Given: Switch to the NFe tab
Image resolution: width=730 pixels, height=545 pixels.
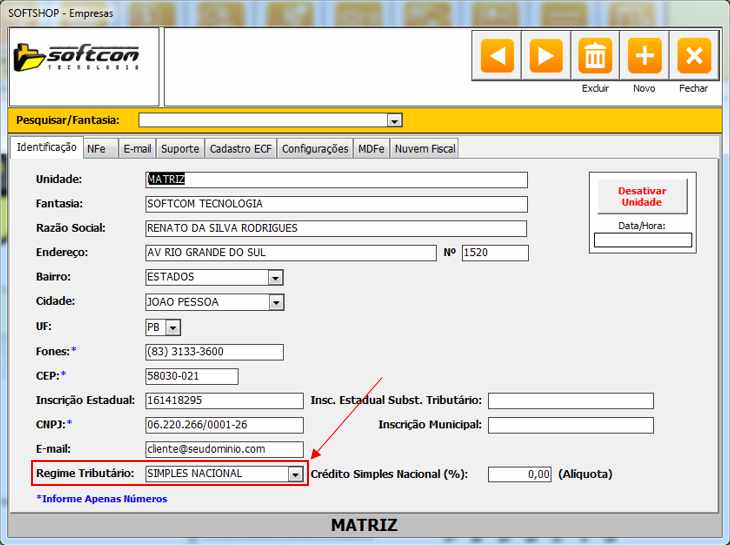Looking at the screenshot, I should [x=97, y=149].
